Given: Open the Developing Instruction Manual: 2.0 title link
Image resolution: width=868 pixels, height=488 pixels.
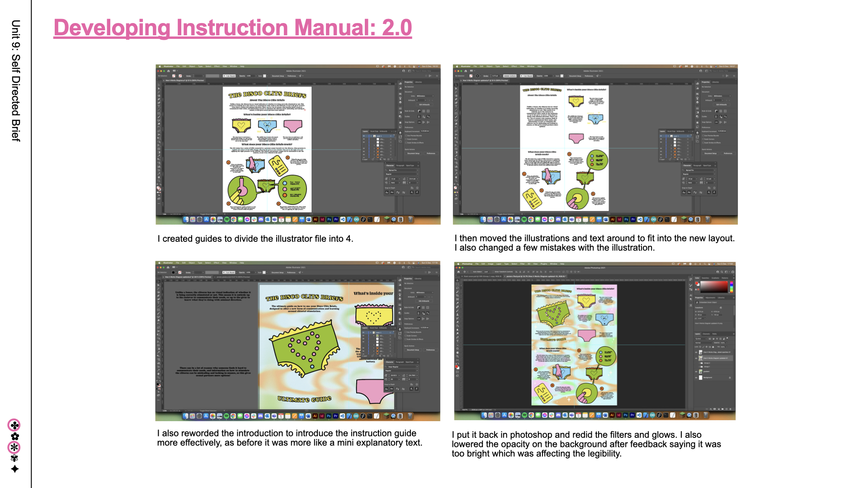Looking at the screenshot, I should [232, 28].
